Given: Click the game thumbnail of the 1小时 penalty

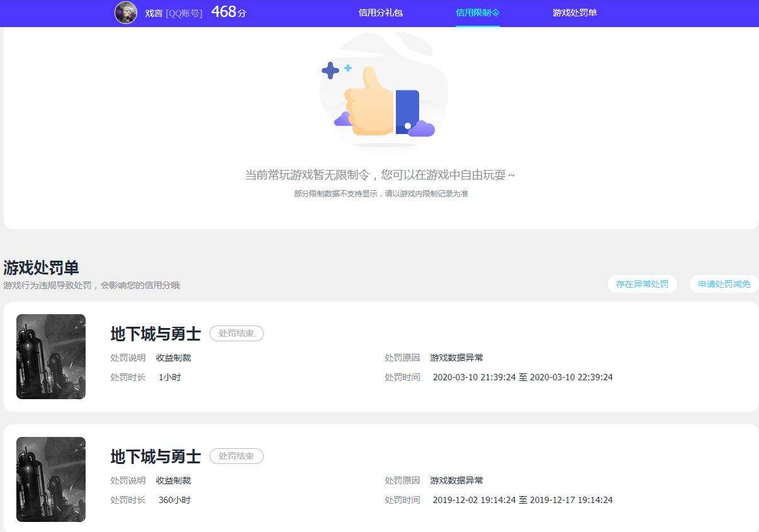Looking at the screenshot, I should coord(51,356).
